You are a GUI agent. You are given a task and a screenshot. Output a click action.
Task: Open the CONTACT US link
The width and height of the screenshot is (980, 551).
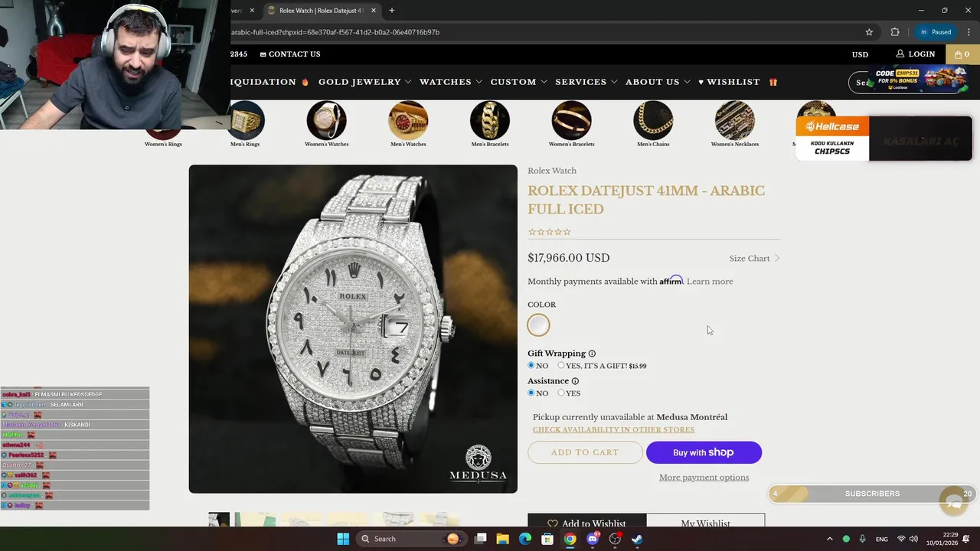coord(290,54)
